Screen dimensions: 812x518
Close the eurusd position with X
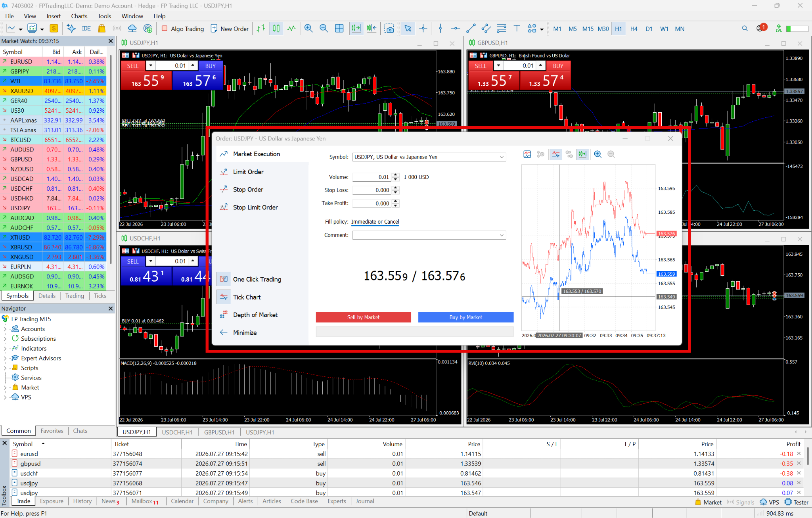point(799,454)
